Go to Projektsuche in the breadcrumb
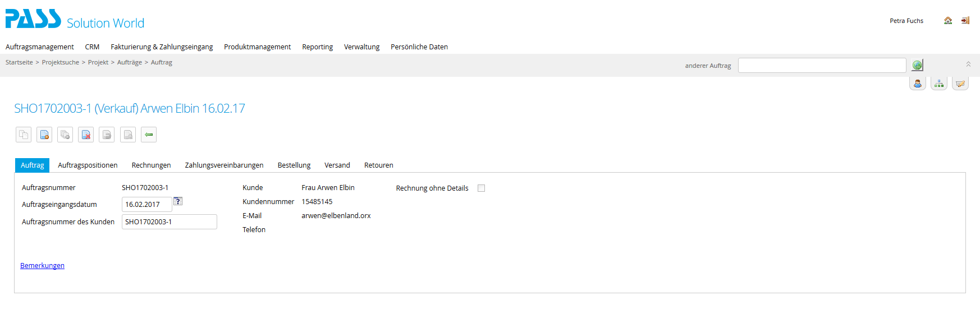This screenshot has height=314, width=980. click(x=60, y=63)
